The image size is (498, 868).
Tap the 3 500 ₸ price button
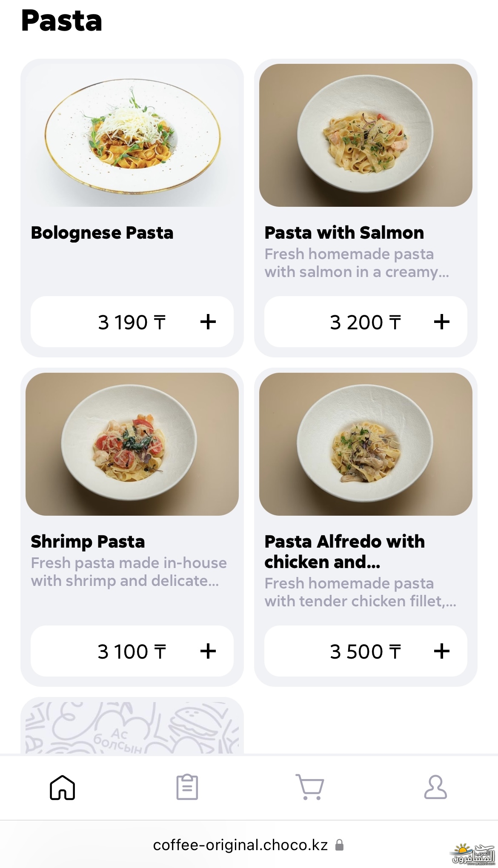pos(365,651)
